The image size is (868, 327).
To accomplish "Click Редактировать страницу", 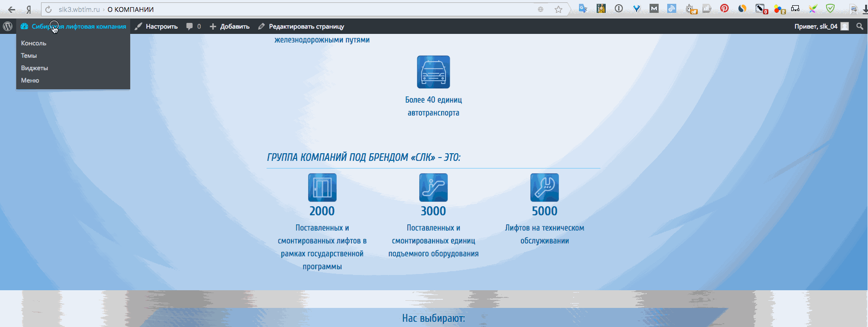I will 301,26.
